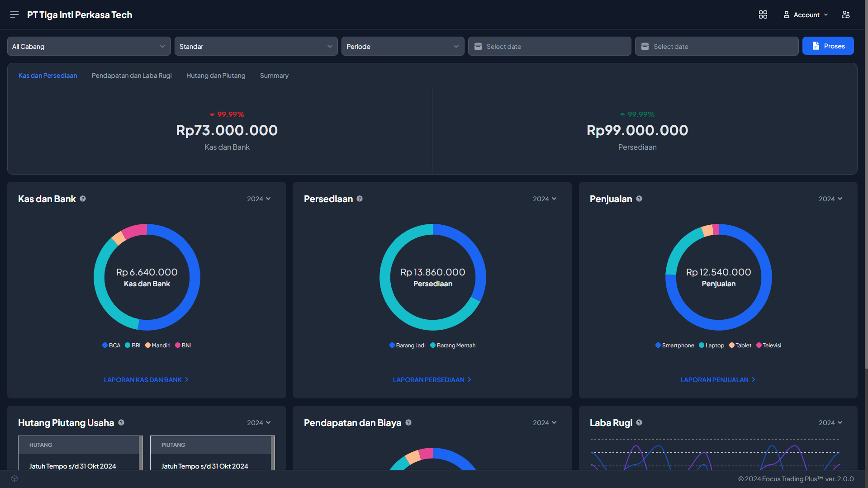Switch to Pendapatan dan Laba Rugi tab
Screen dimensions: 868x488
132,76
